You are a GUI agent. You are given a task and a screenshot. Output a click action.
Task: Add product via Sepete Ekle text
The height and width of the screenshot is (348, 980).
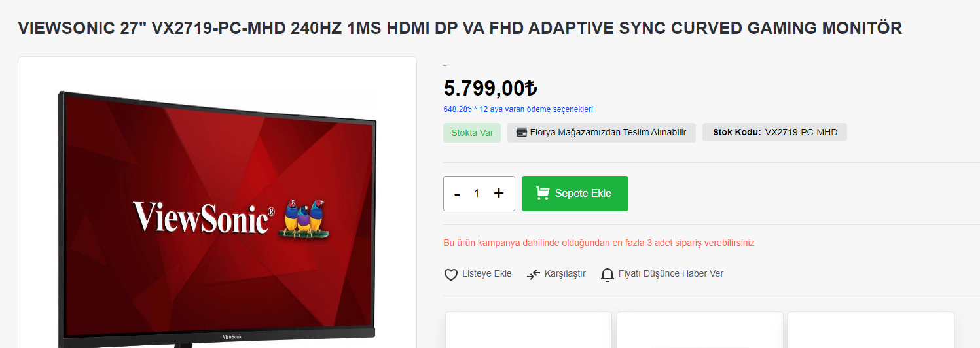tap(583, 193)
